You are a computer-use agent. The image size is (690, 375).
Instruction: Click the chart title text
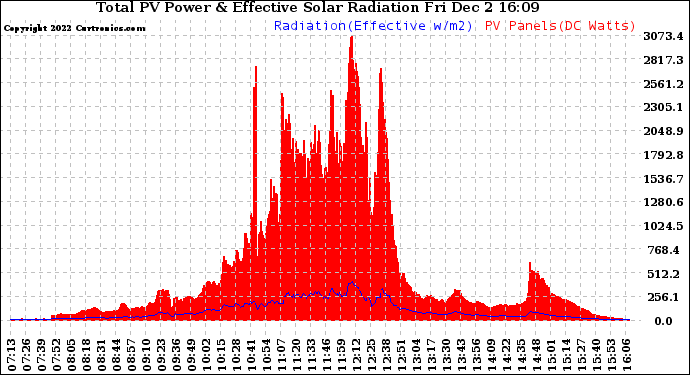click(318, 7)
